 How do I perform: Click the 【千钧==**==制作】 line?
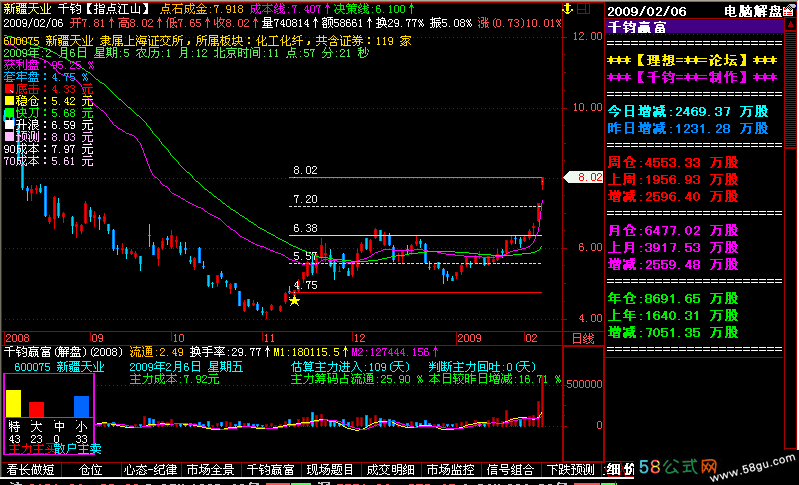coord(692,77)
